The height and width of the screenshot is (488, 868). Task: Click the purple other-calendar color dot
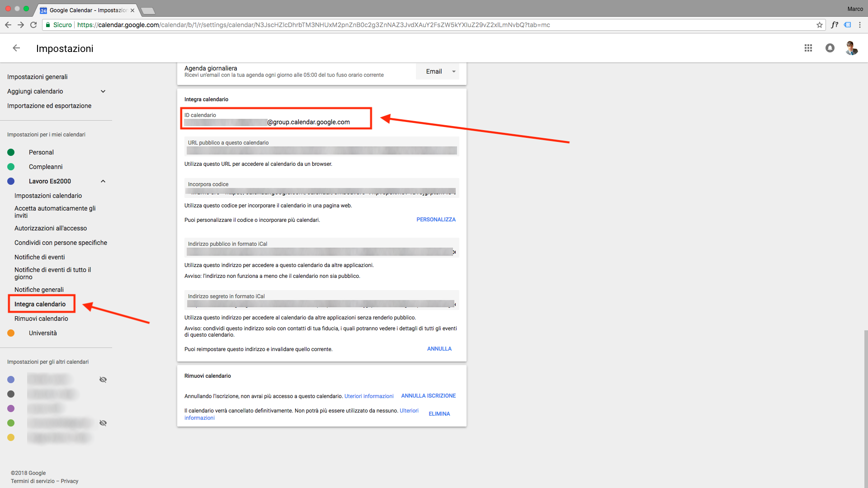tap(11, 408)
